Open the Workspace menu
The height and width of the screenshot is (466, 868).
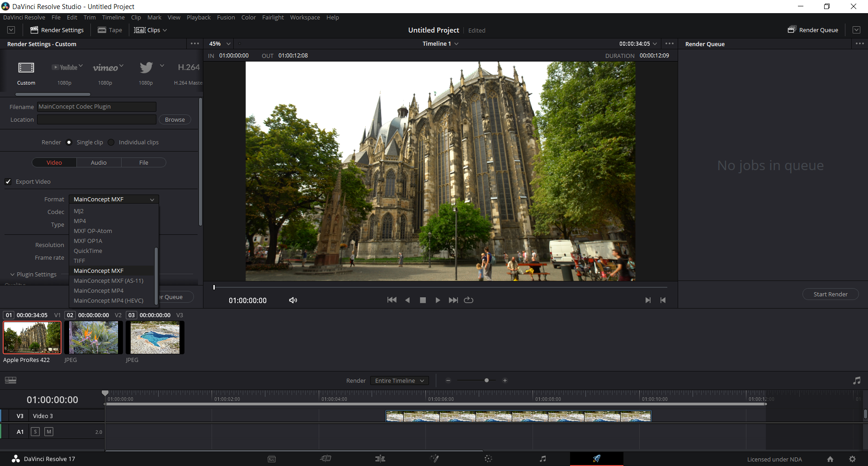pos(305,17)
